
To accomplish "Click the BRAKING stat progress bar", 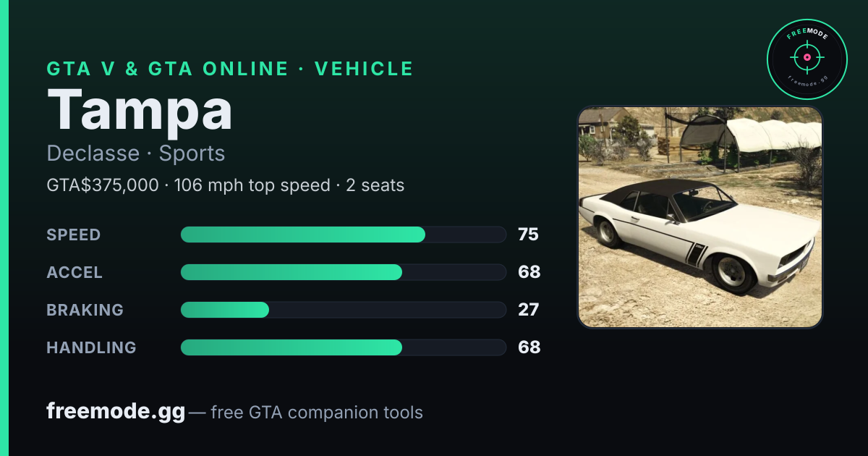I will (343, 310).
